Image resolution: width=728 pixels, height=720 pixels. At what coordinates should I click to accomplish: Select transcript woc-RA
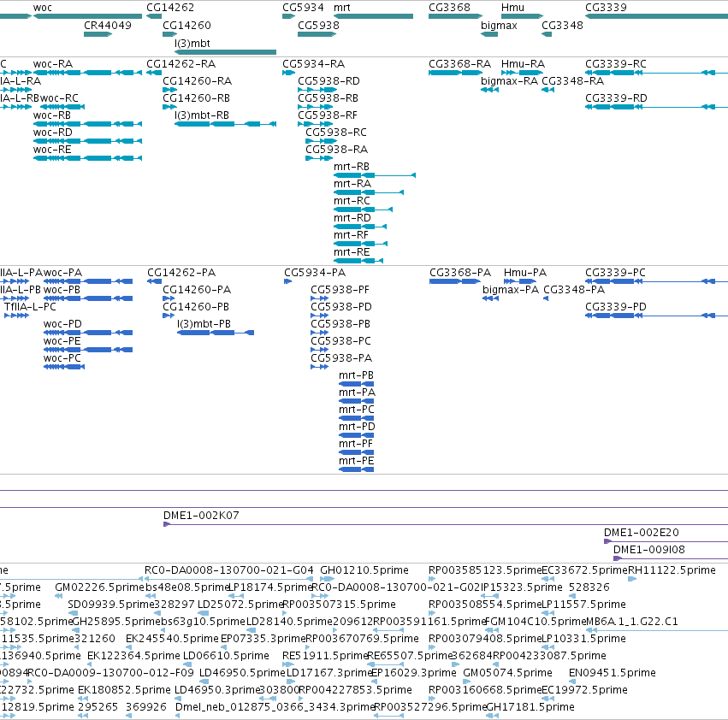(x=53, y=63)
